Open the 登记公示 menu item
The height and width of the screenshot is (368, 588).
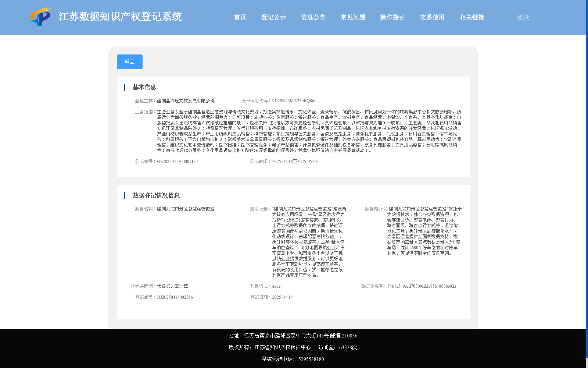273,17
